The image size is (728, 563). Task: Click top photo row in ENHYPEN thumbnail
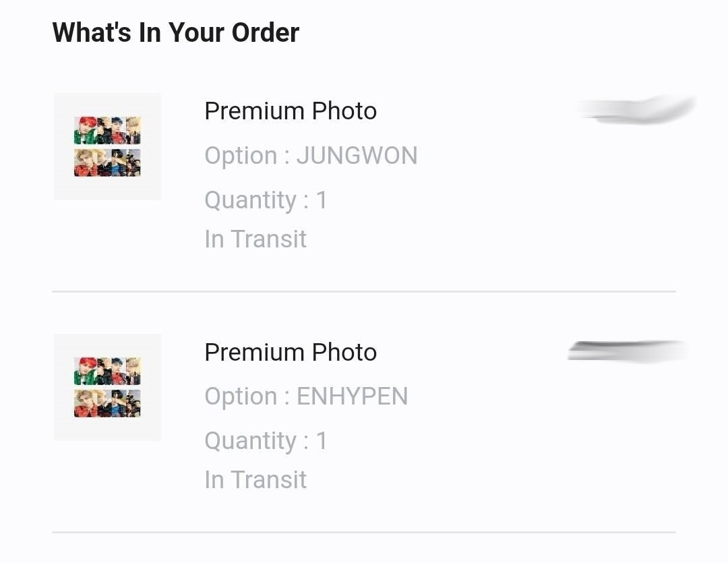click(107, 372)
